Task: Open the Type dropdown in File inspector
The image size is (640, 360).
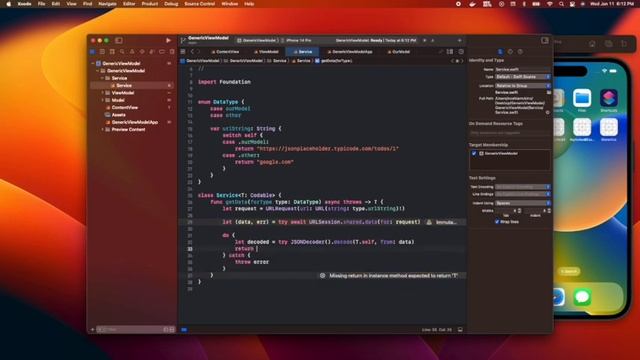Action: tap(522, 77)
